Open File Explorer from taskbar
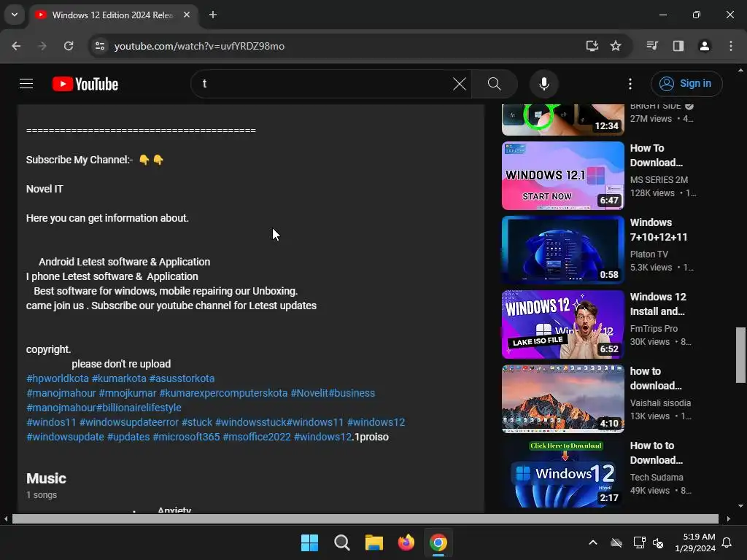 tap(374, 542)
